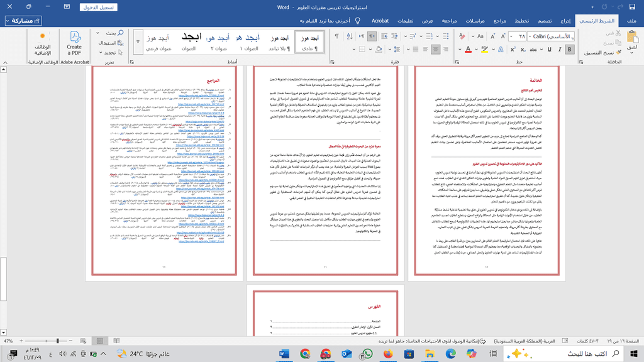
Task: Click the sort icon in the paragraph group
Action: tap(350, 37)
